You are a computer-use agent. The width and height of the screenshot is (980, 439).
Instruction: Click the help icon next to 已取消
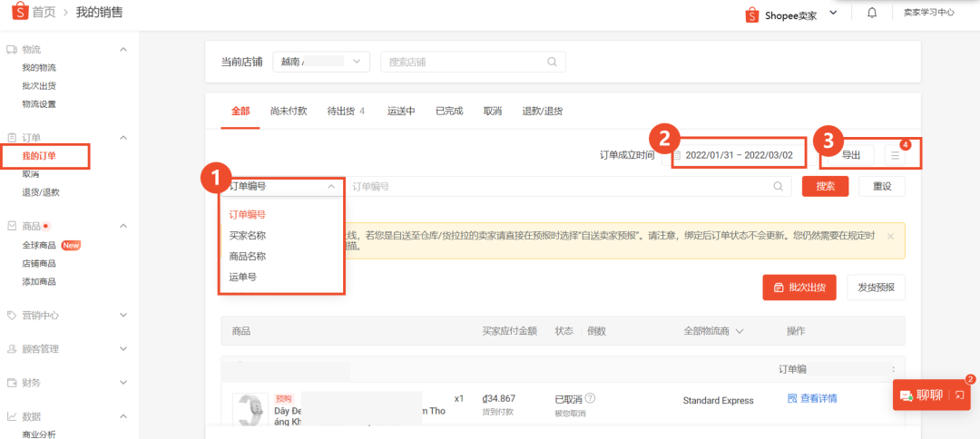pyautogui.click(x=591, y=398)
